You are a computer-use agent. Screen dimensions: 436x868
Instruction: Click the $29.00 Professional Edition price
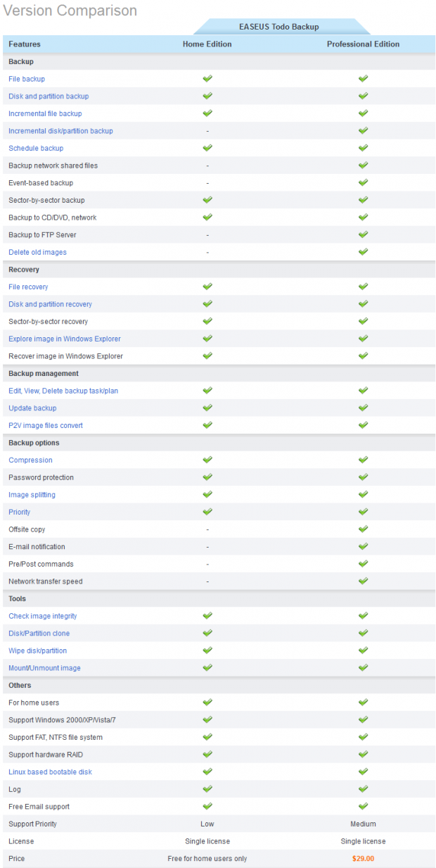(x=363, y=858)
